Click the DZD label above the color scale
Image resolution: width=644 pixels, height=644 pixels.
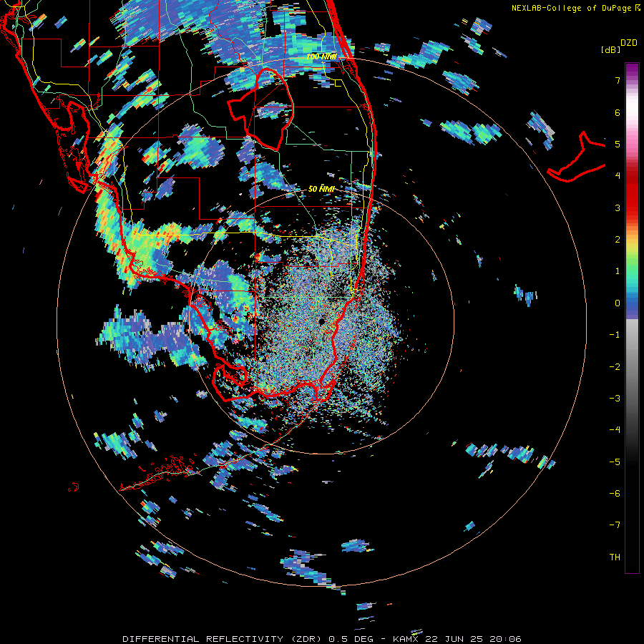tap(629, 43)
